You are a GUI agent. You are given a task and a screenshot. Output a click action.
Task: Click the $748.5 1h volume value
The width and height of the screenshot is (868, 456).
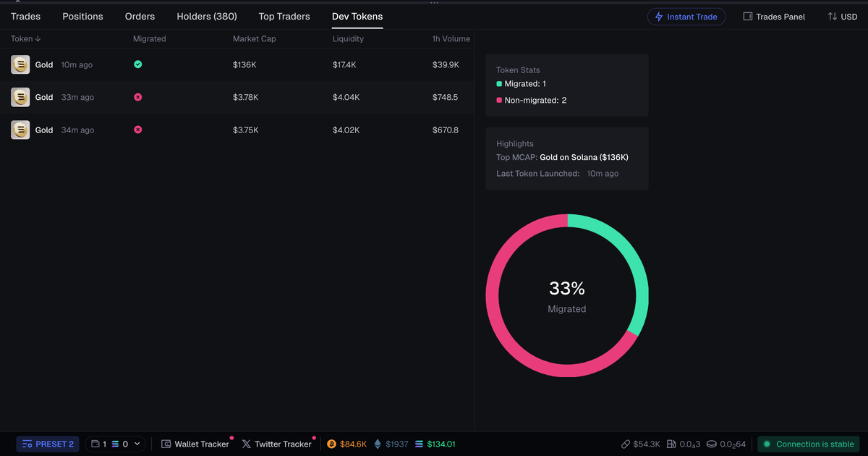point(445,97)
